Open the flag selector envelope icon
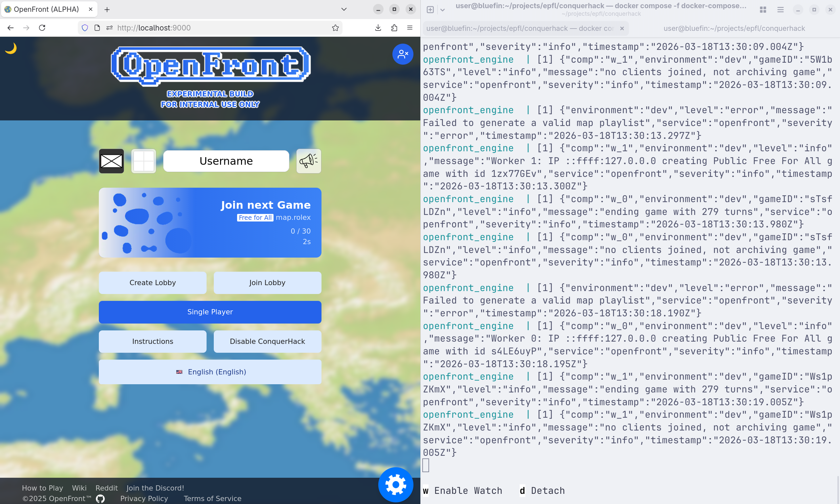840x504 pixels. coord(111,161)
